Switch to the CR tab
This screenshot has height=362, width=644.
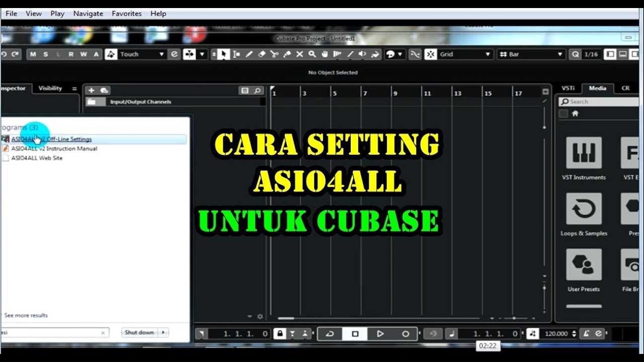pyautogui.click(x=625, y=88)
